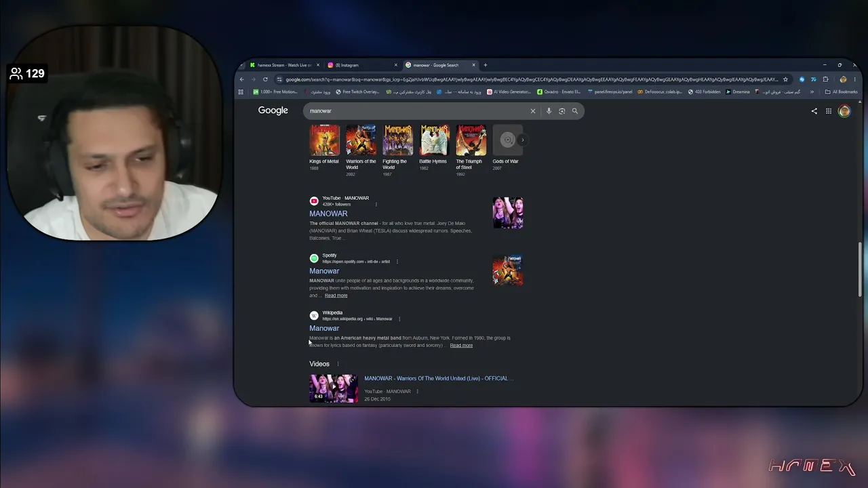Viewport: 868px width, 488px height.
Task: Open a new browser tab
Action: [x=485, y=65]
